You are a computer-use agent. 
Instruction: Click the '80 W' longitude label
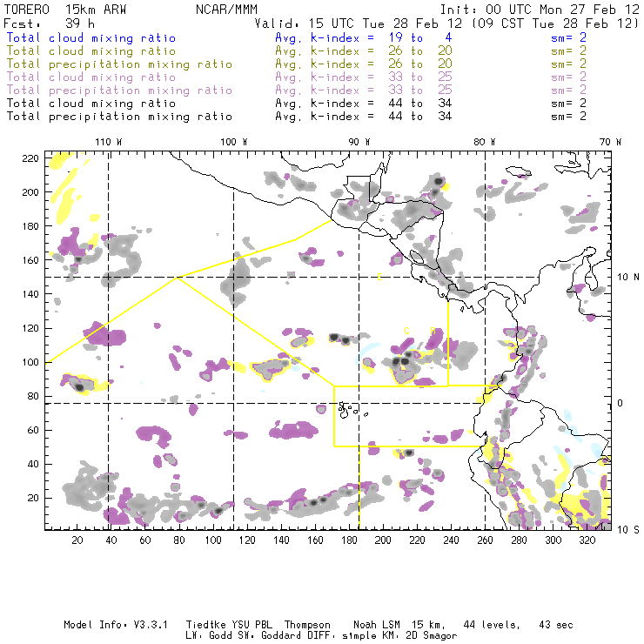(x=484, y=142)
